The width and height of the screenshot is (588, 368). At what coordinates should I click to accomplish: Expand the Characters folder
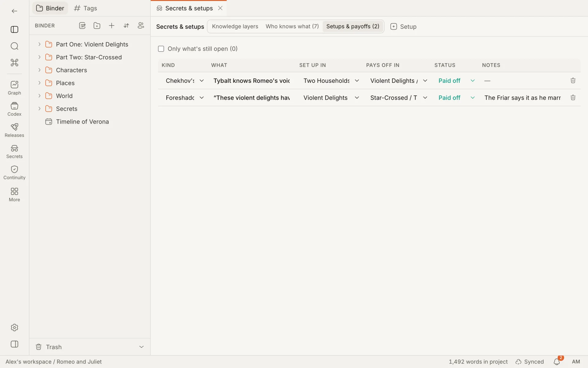pos(40,70)
